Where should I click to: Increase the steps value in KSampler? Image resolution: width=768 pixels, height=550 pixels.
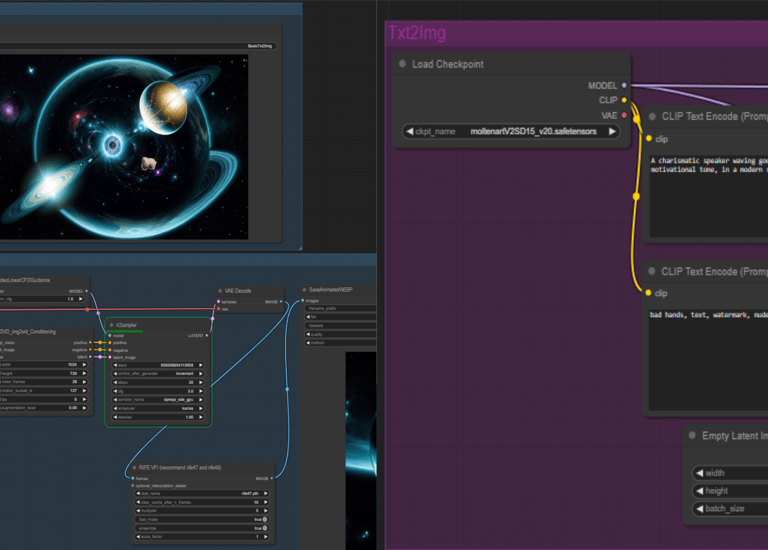[201, 382]
